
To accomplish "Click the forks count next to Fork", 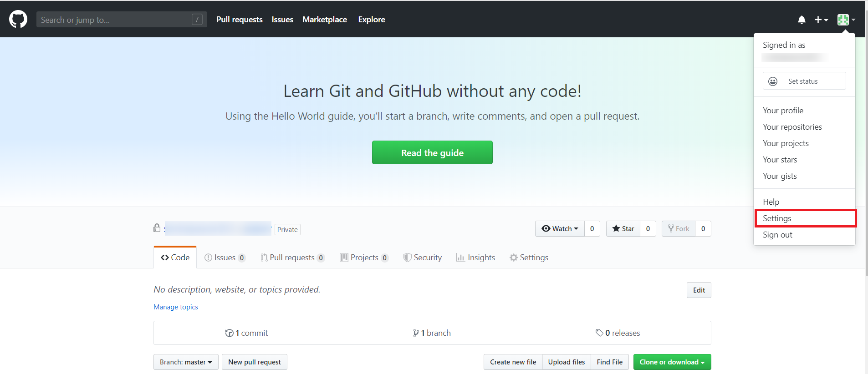I will click(703, 229).
